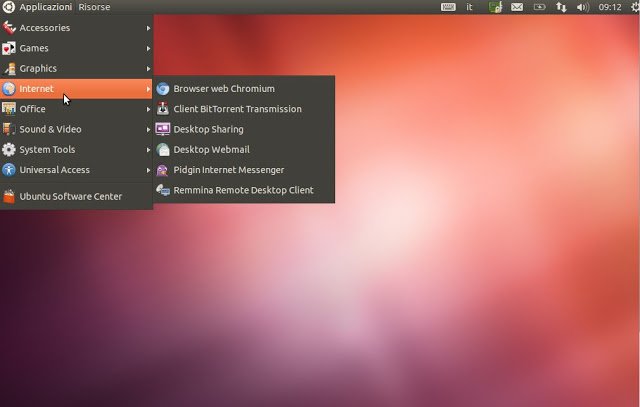Click the Remmina remote desktop icon
640x407 pixels.
coord(162,190)
